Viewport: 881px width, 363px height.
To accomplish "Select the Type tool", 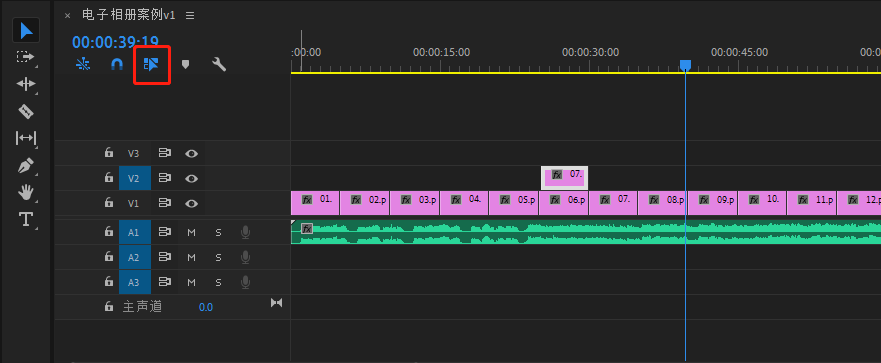I will coord(26,219).
